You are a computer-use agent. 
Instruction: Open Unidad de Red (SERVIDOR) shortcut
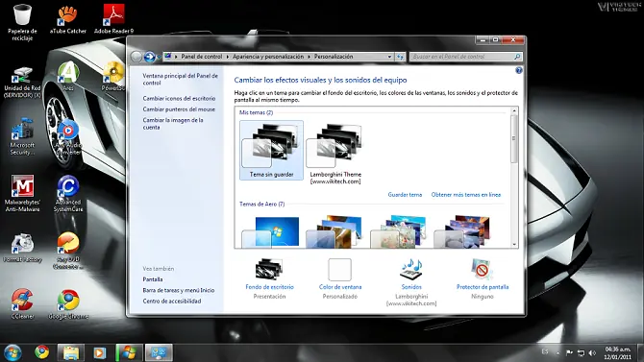coord(22,82)
